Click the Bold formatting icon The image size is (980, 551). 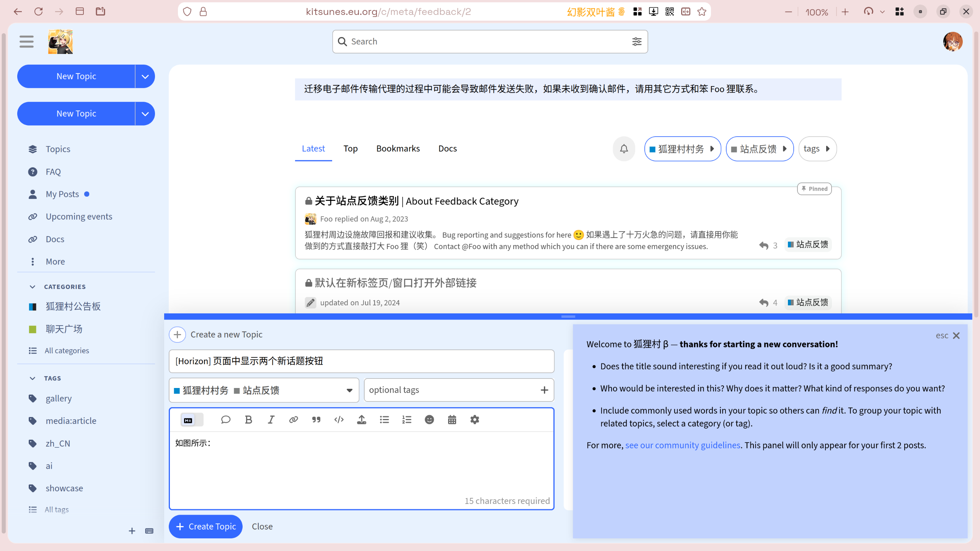[x=248, y=420]
